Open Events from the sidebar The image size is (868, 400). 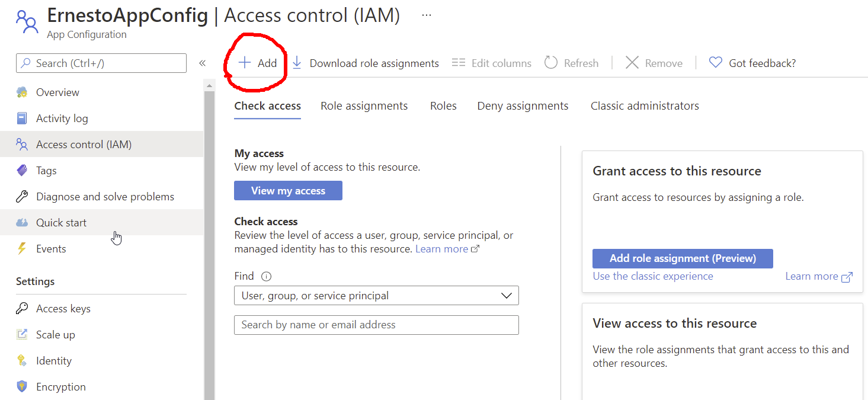pyautogui.click(x=102, y=249)
